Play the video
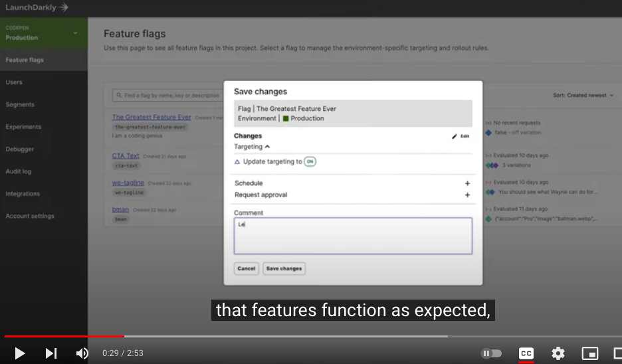 coord(19,353)
